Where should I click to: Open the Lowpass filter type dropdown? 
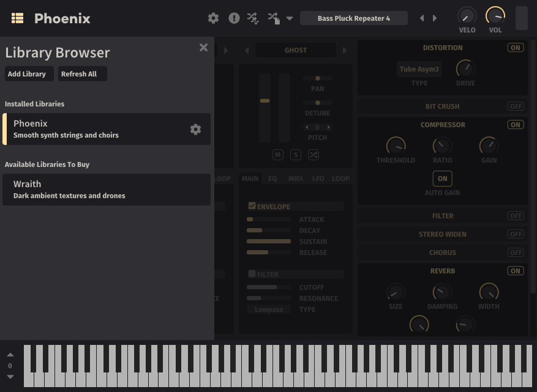(x=269, y=309)
